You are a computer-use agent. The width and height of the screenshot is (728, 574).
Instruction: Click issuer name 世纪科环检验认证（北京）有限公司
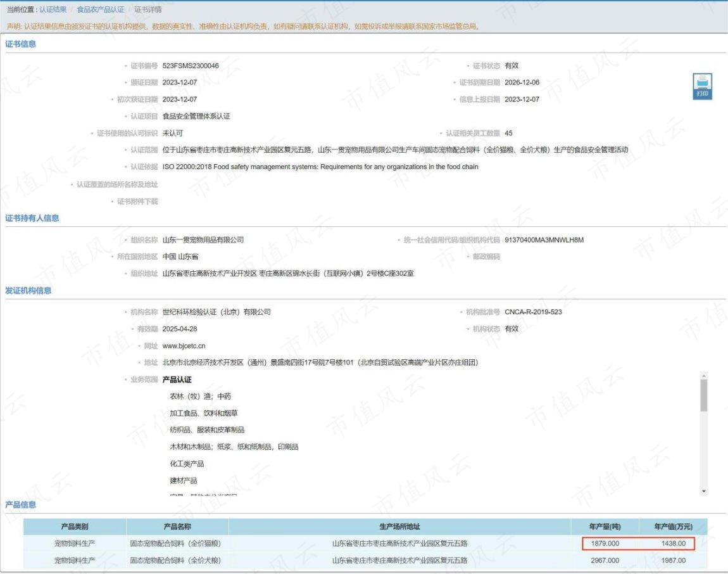point(217,312)
